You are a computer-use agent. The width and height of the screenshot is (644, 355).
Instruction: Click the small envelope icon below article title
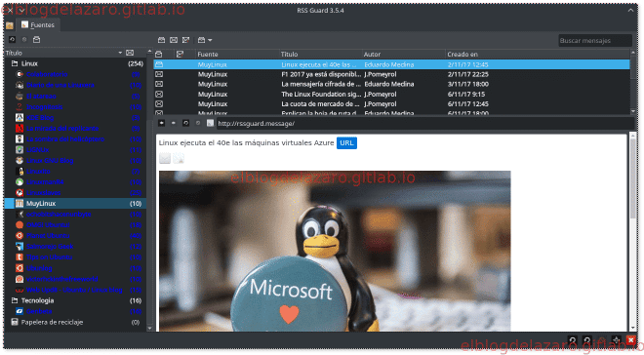point(165,158)
